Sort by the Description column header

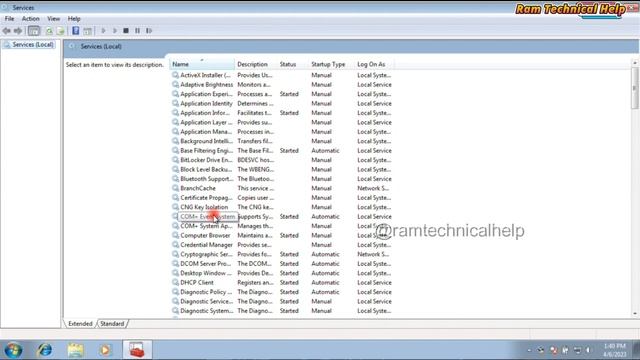pos(256,64)
